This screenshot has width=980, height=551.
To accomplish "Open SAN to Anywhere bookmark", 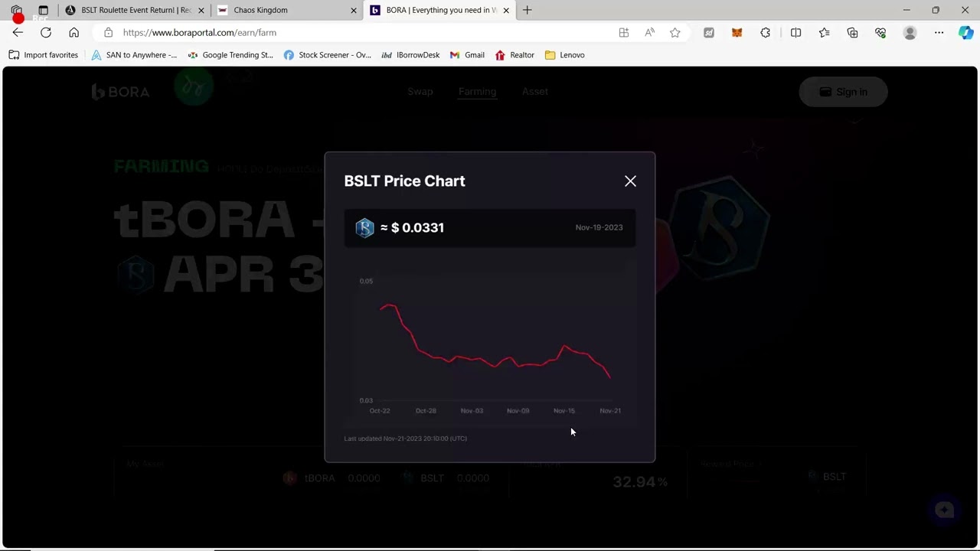I will click(x=134, y=55).
